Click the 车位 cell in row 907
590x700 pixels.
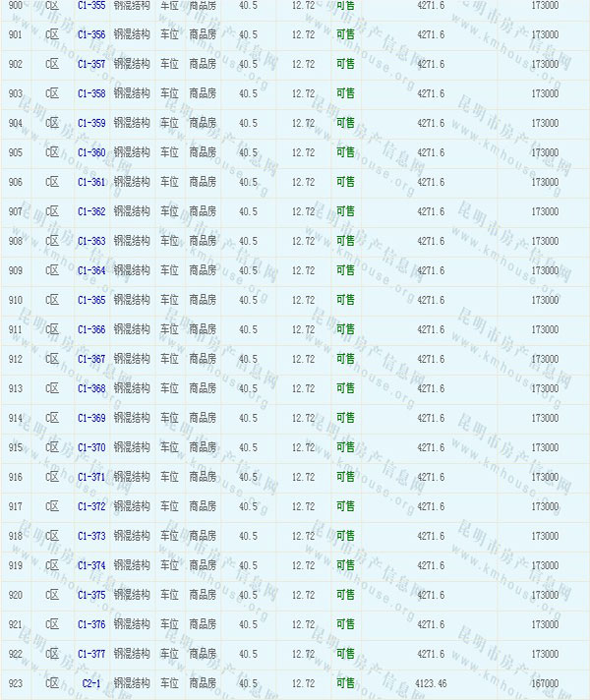[169, 212]
